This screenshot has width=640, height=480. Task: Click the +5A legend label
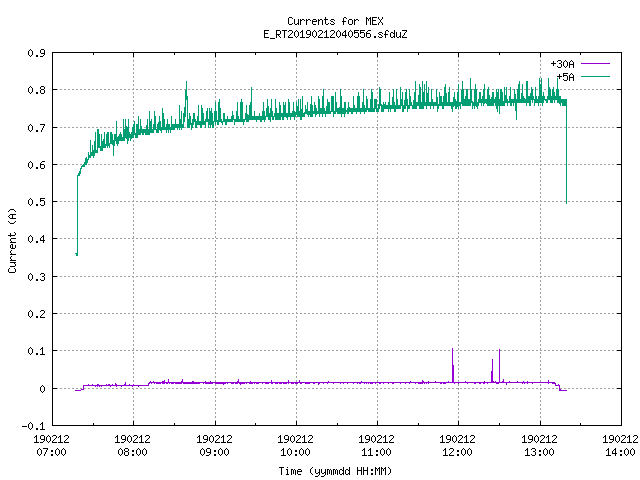tap(565, 77)
